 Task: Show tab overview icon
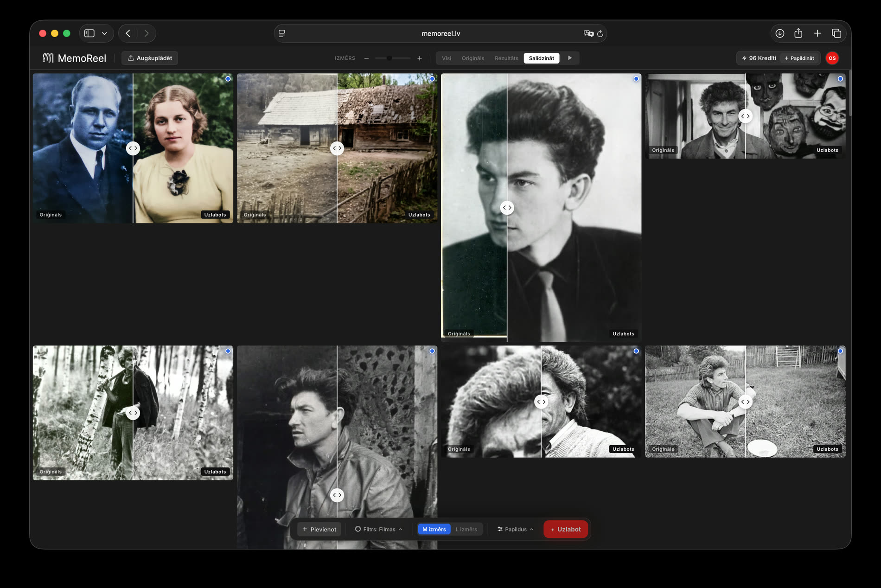836,33
